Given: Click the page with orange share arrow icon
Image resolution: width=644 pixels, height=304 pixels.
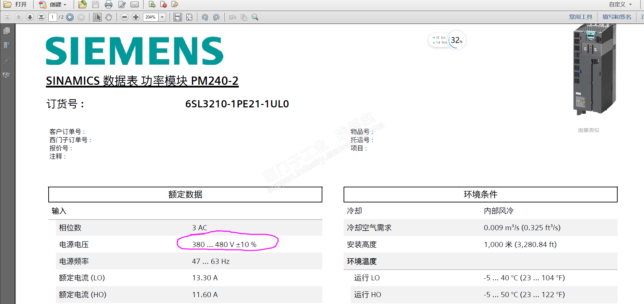Looking at the screenshot, I should click(x=175, y=4).
